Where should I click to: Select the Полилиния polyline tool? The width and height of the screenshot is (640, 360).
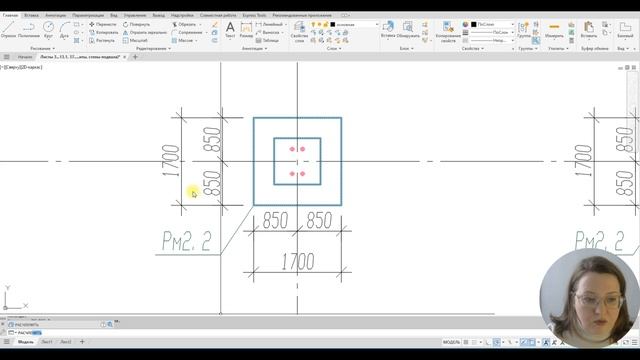click(29, 30)
